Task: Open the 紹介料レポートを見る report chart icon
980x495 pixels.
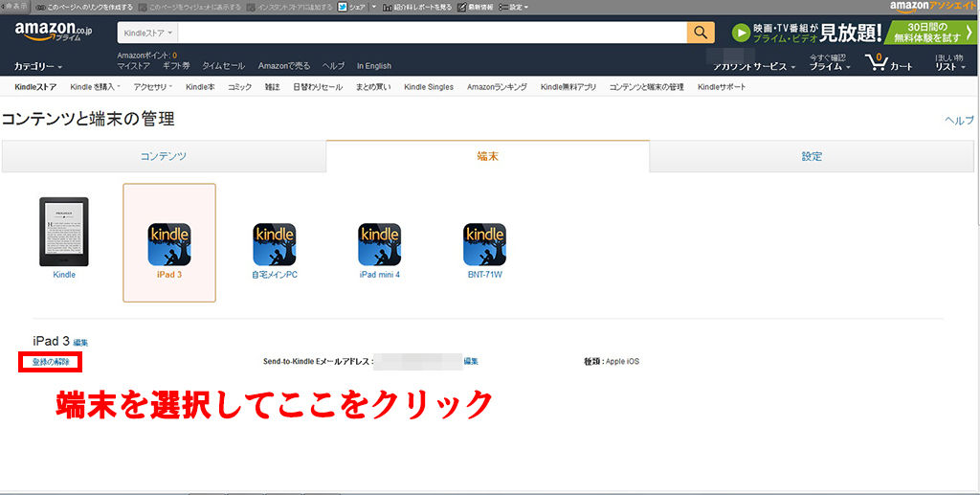Action: pos(388,7)
